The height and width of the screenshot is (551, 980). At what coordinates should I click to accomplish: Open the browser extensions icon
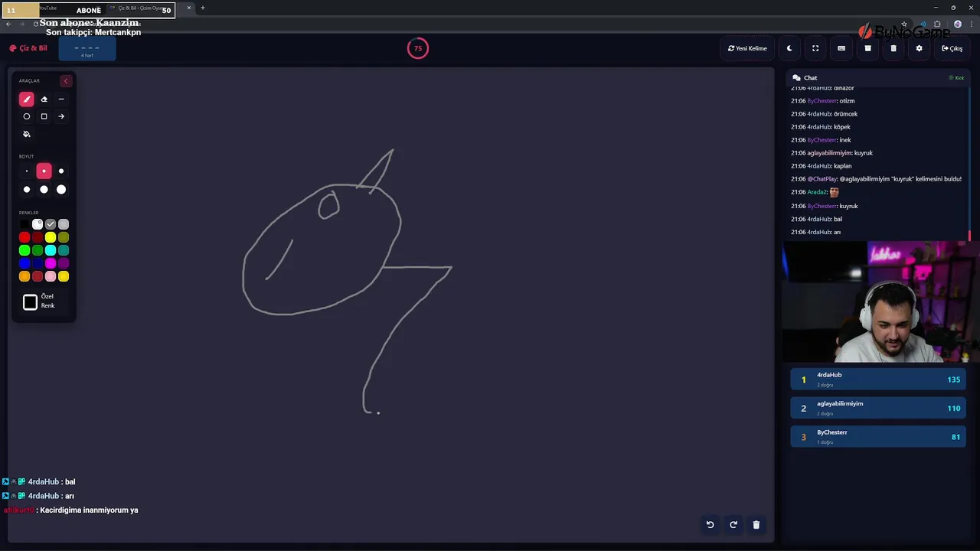click(937, 24)
